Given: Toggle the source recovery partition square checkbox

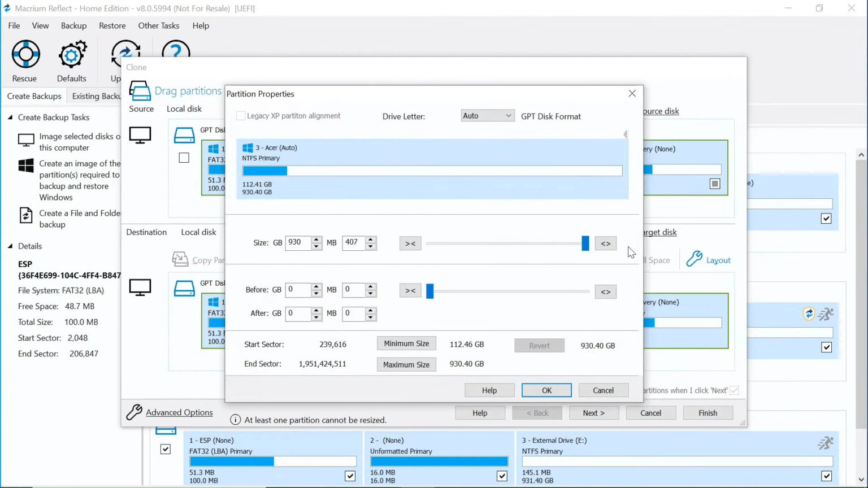Looking at the screenshot, I should [x=715, y=184].
